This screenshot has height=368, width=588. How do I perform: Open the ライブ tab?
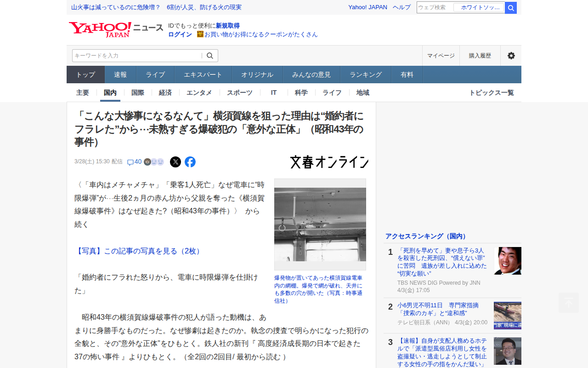pyautogui.click(x=155, y=75)
